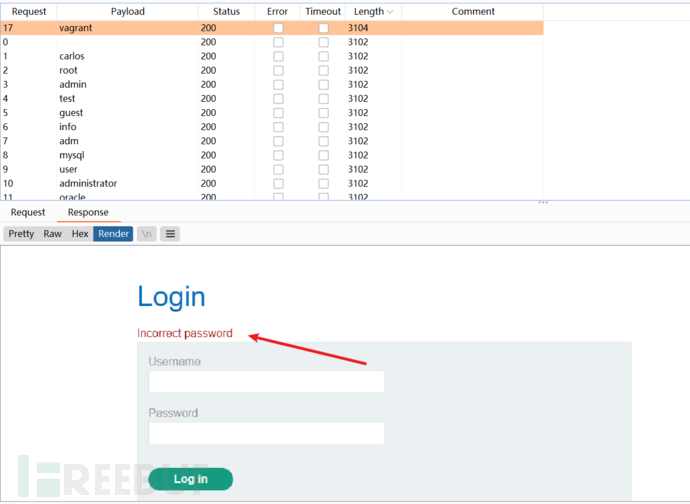Viewport: 690px width, 504px height.
Task: Select the root payload row
Action: pos(272,70)
